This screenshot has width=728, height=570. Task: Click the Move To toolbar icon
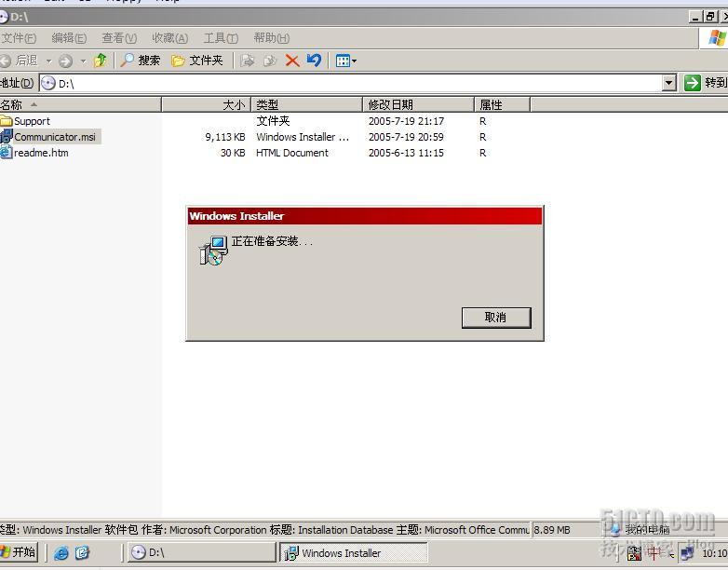(x=247, y=61)
